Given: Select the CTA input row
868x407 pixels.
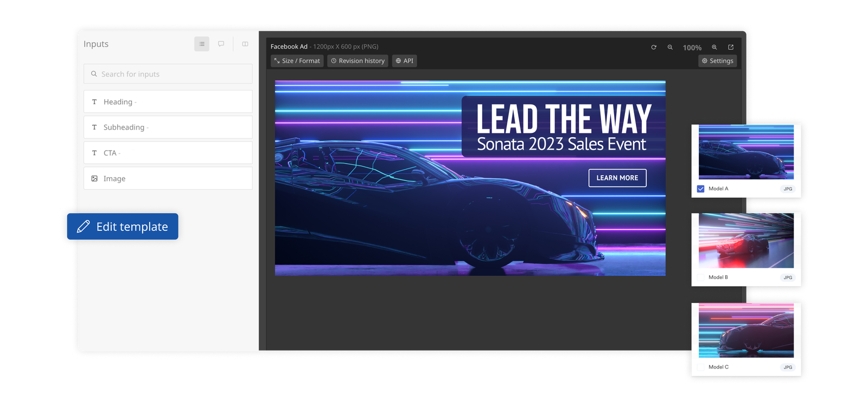Looking at the screenshot, I should click(x=168, y=153).
